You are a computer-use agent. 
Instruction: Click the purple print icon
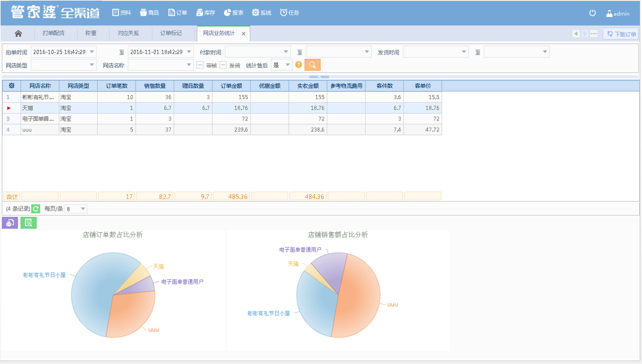pyautogui.click(x=10, y=223)
